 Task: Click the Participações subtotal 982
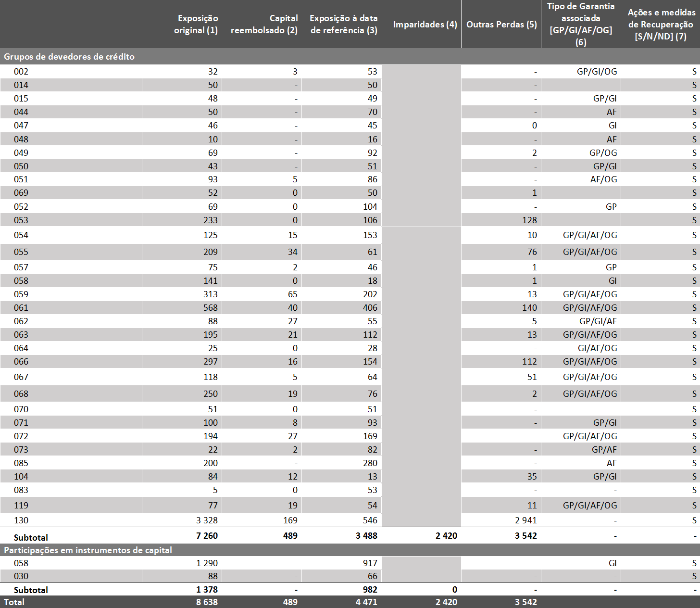(370, 590)
